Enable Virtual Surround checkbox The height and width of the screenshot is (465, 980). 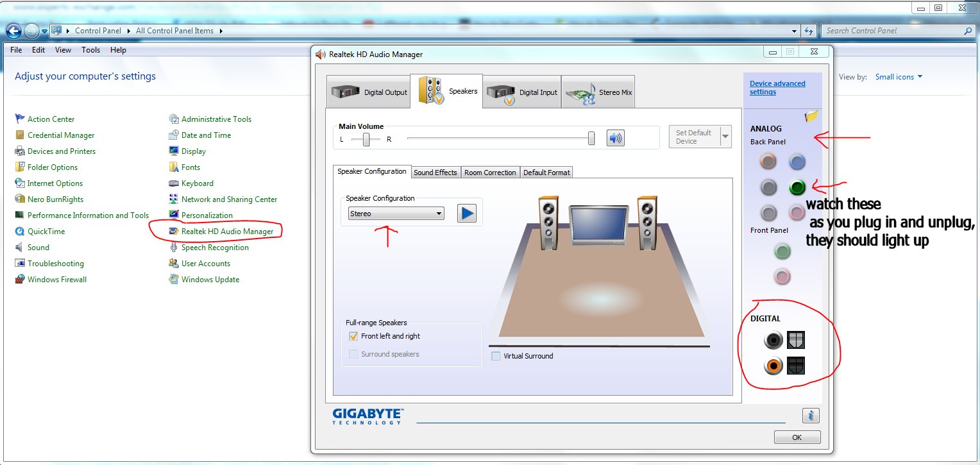click(496, 356)
